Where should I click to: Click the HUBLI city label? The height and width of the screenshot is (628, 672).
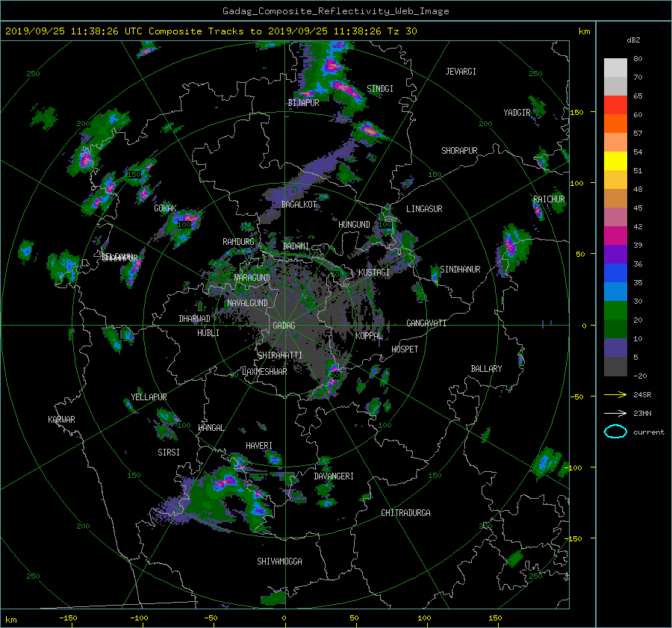coord(208,333)
